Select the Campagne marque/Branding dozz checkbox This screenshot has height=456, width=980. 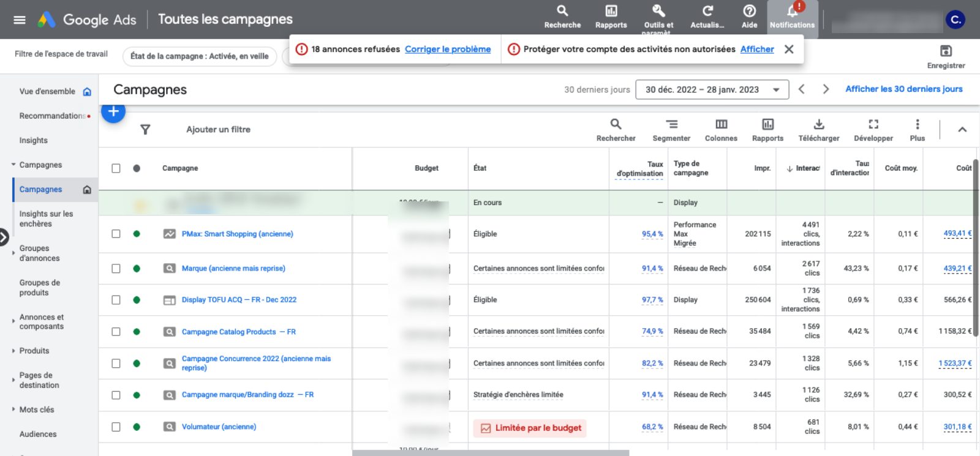[x=116, y=395]
